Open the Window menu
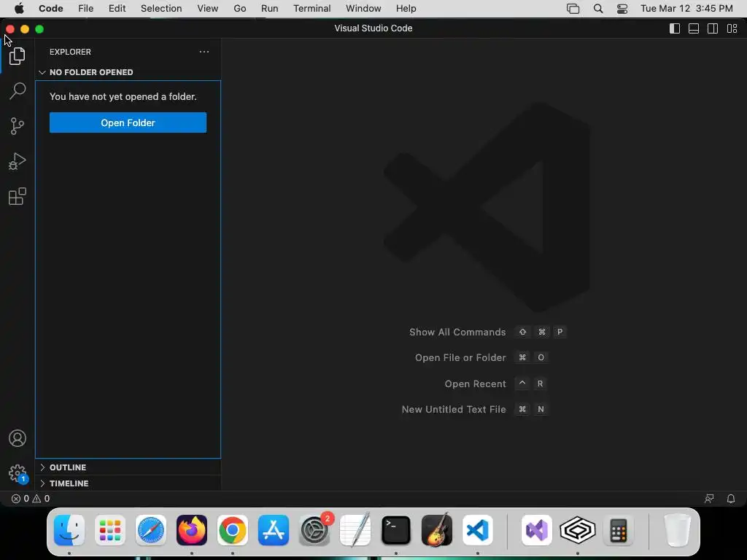Viewport: 747px width, 560px height. click(363, 9)
